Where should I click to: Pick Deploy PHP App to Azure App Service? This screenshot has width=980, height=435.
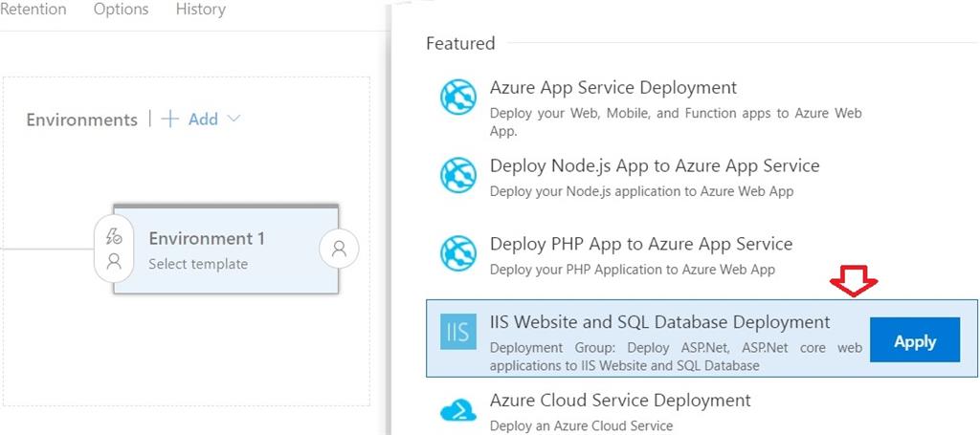[641, 244]
